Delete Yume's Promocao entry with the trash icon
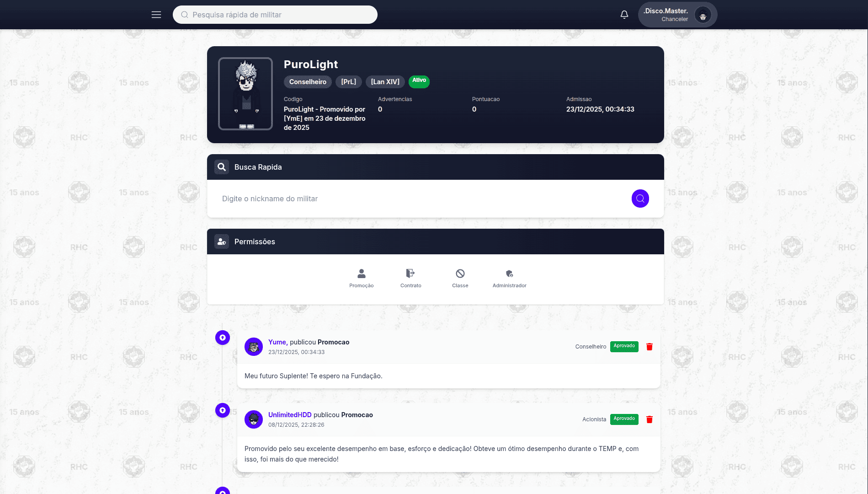Viewport: 868px width, 494px height. tap(650, 347)
